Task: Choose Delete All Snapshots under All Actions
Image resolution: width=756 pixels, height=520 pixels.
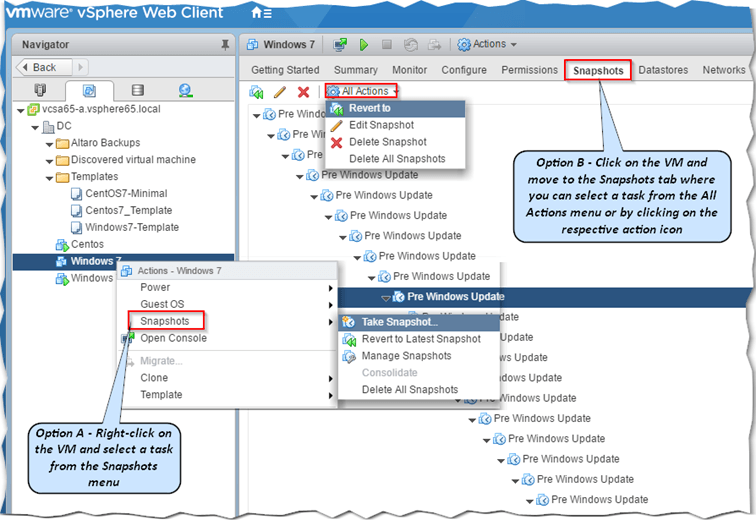Action: tap(396, 159)
